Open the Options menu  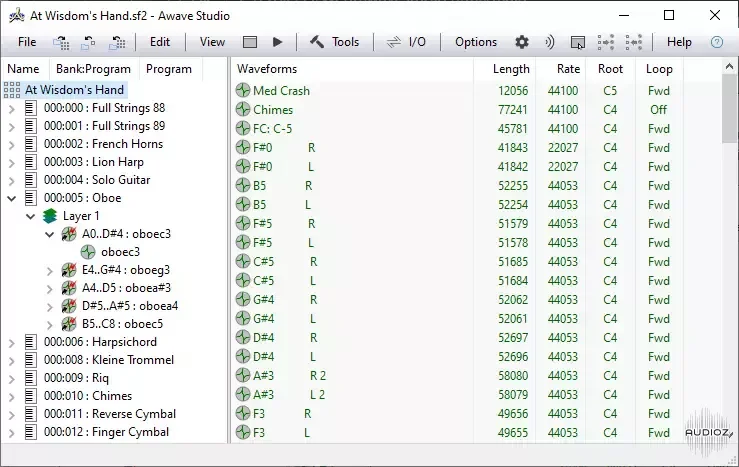[476, 42]
